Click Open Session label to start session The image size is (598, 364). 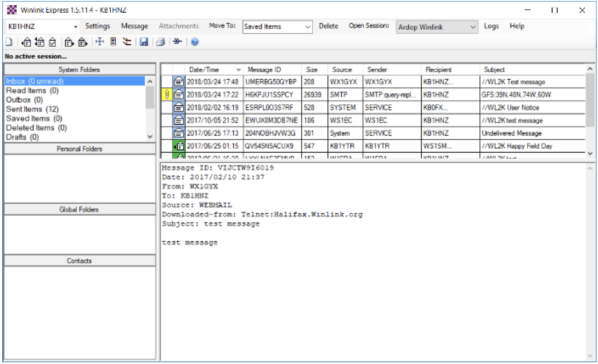coord(369,26)
